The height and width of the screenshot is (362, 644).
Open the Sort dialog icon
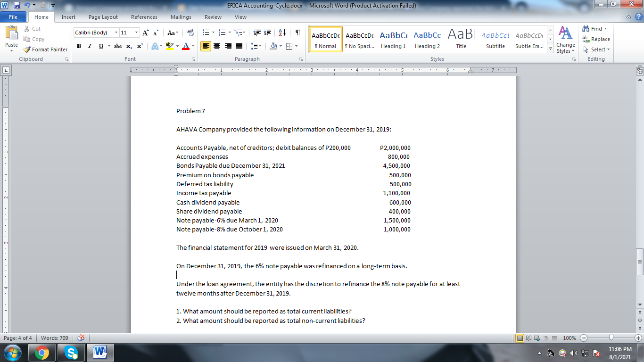click(x=281, y=33)
